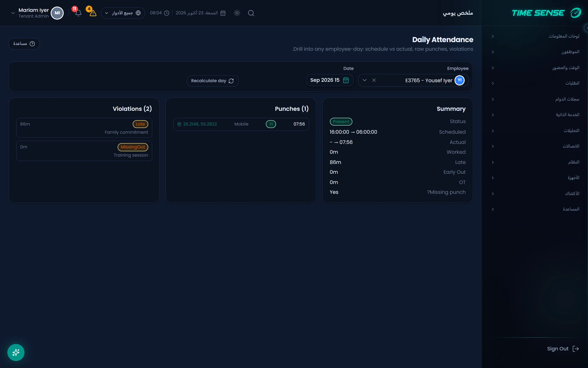588x368 pixels.
Task: Open the warning alerts triangle icon
Action: (x=93, y=13)
